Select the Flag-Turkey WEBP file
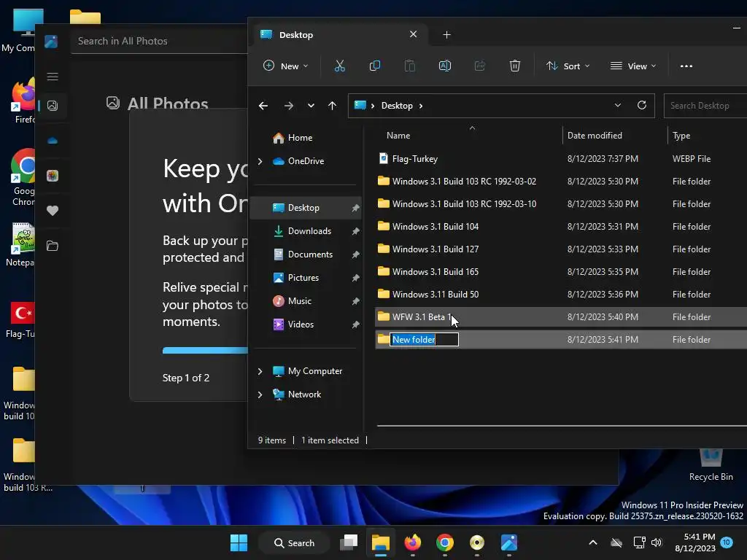Image resolution: width=747 pixels, height=560 pixels. tap(561, 158)
